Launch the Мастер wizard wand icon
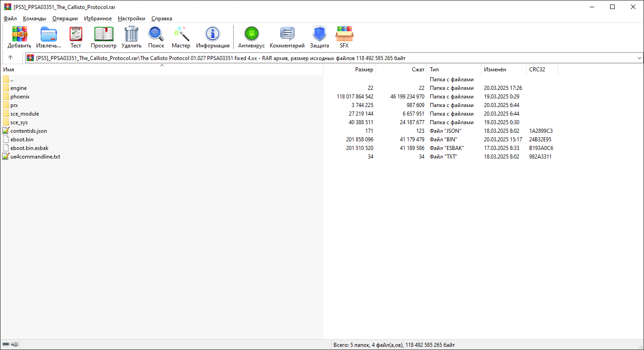This screenshot has height=350, width=644. pyautogui.click(x=181, y=34)
